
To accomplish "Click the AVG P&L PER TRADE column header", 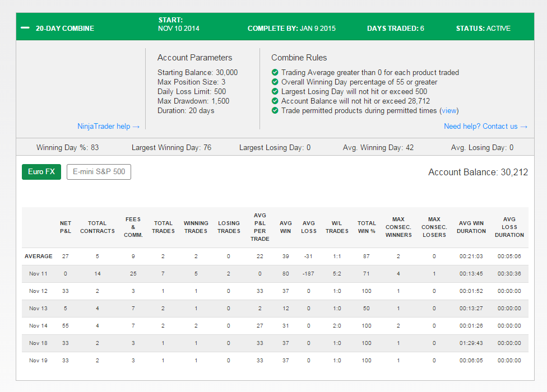I will tap(260, 227).
